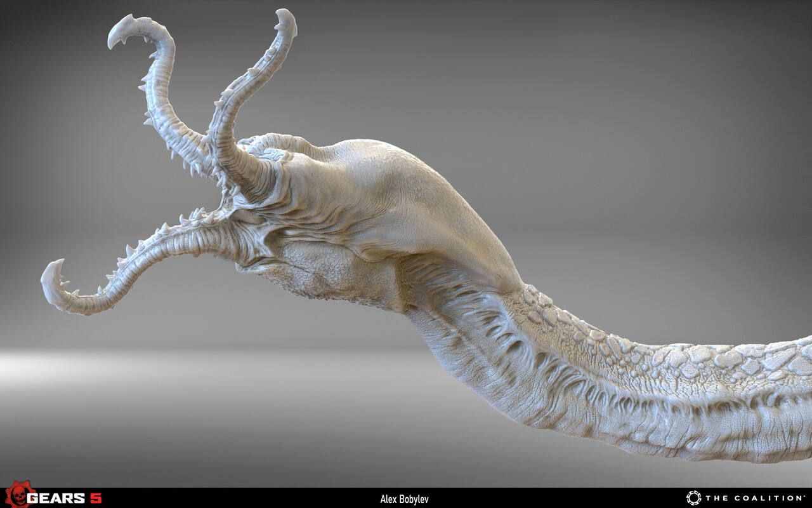Image resolution: width=812 pixels, height=508 pixels.
Task: Click "THE COALITION" studio text
Action: click(755, 498)
